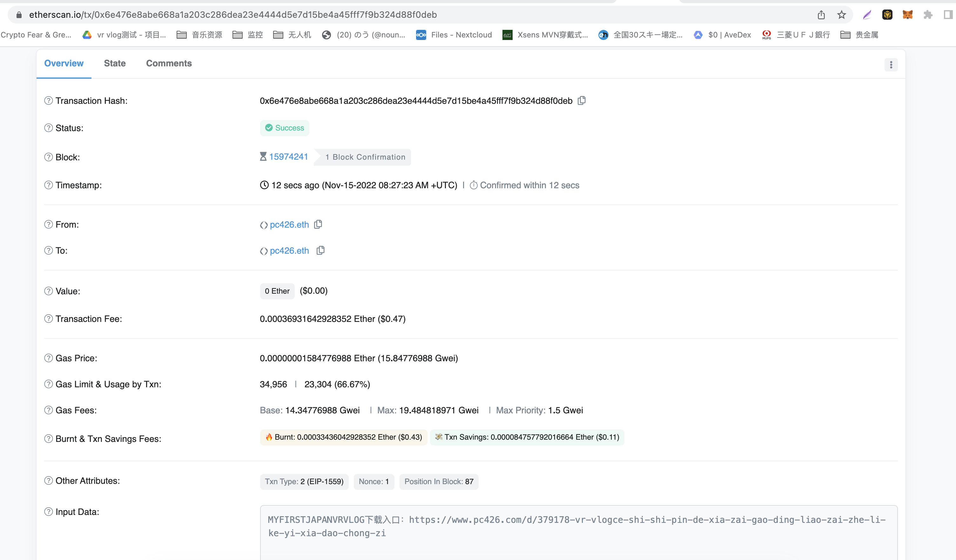The width and height of the screenshot is (956, 560).
Task: Switch to the State tab
Action: (115, 63)
